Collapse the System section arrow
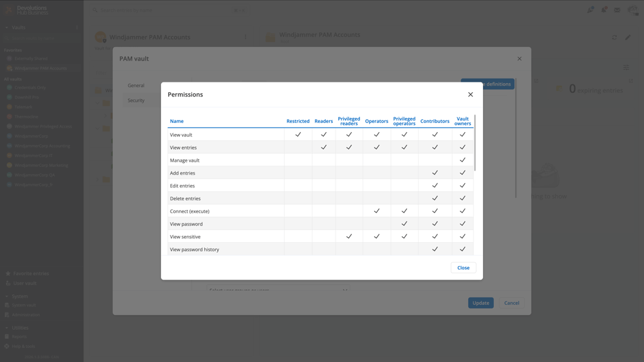This screenshot has height=362, width=644. 6,296
